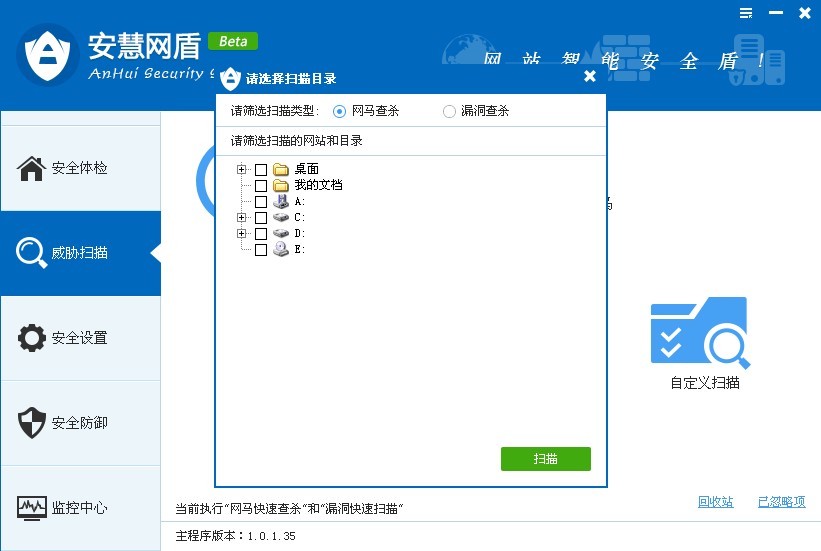Viewport: 821px width, 551px height.
Task: Select the 漏洞查杀 scan type
Action: (x=450, y=111)
